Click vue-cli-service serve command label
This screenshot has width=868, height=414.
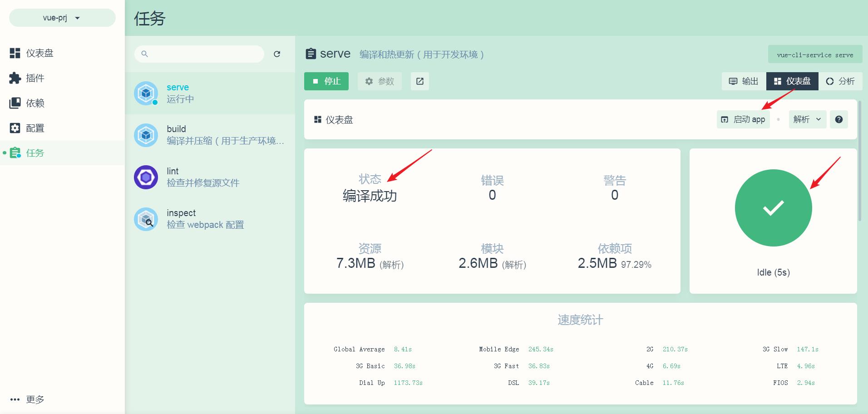pyautogui.click(x=815, y=54)
